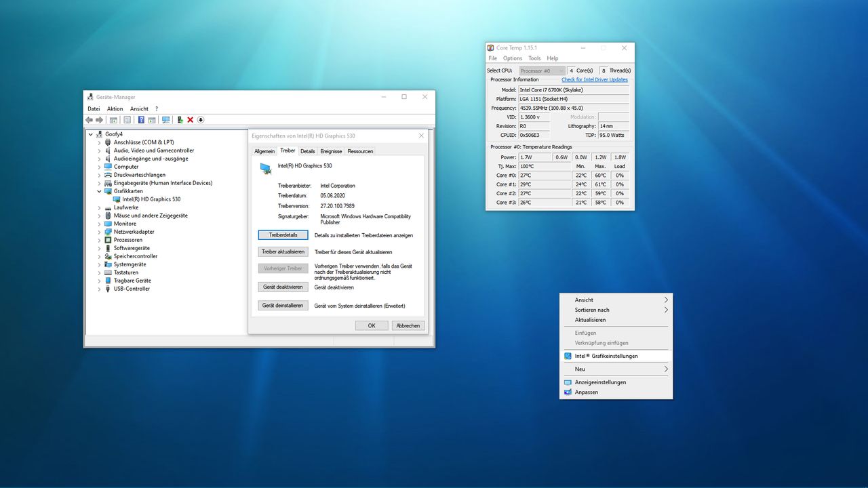Click the display adapter icon in properties dialog

(x=265, y=169)
